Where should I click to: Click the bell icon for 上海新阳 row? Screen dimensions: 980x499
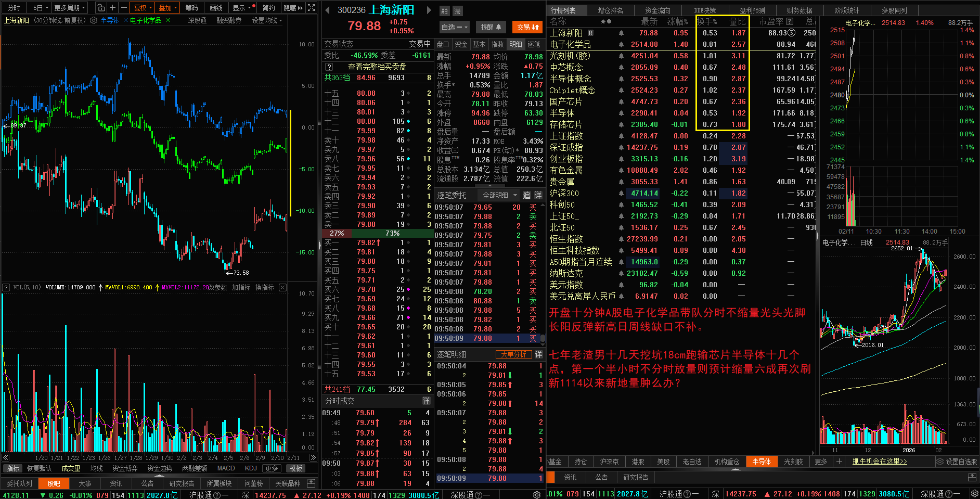621,33
